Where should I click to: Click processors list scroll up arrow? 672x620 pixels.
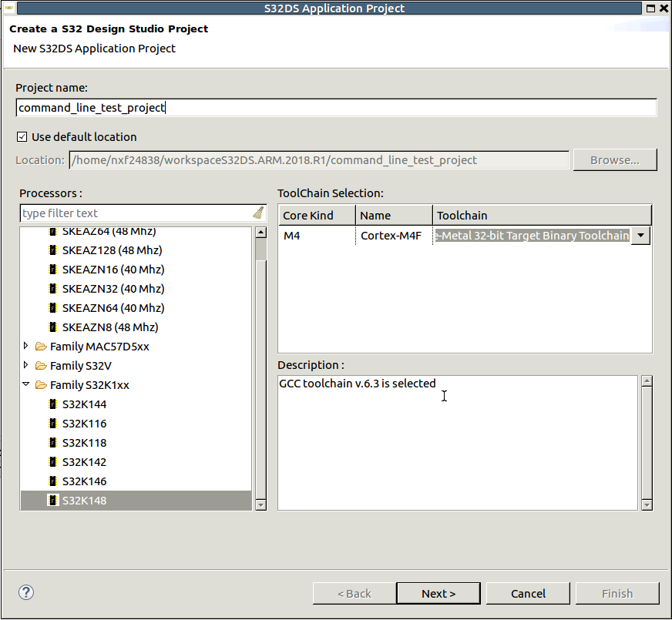pyautogui.click(x=260, y=232)
